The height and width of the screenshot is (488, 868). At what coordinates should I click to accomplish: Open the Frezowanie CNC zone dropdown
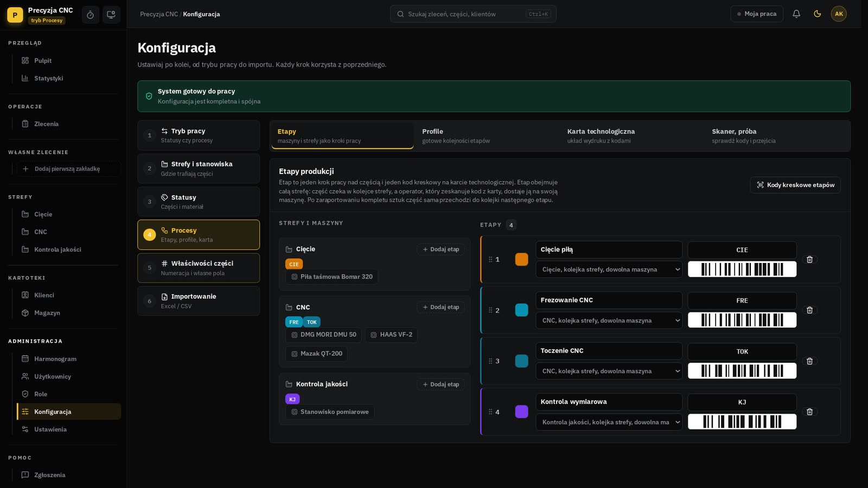click(x=609, y=320)
